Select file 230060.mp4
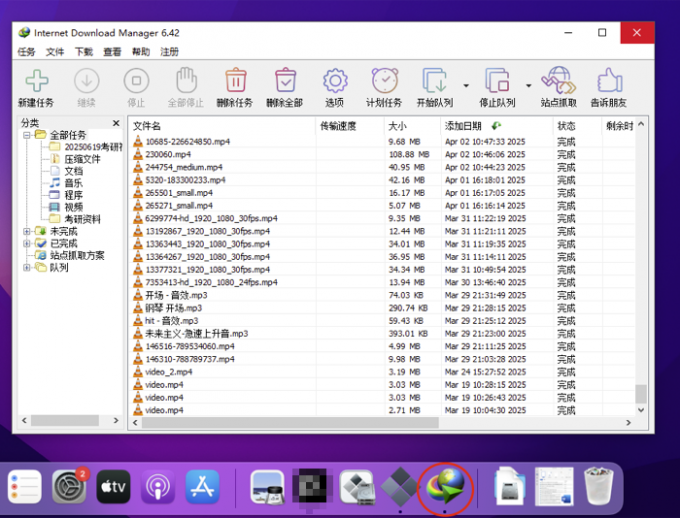Screen dimensions: 680x518 (x=168, y=154)
